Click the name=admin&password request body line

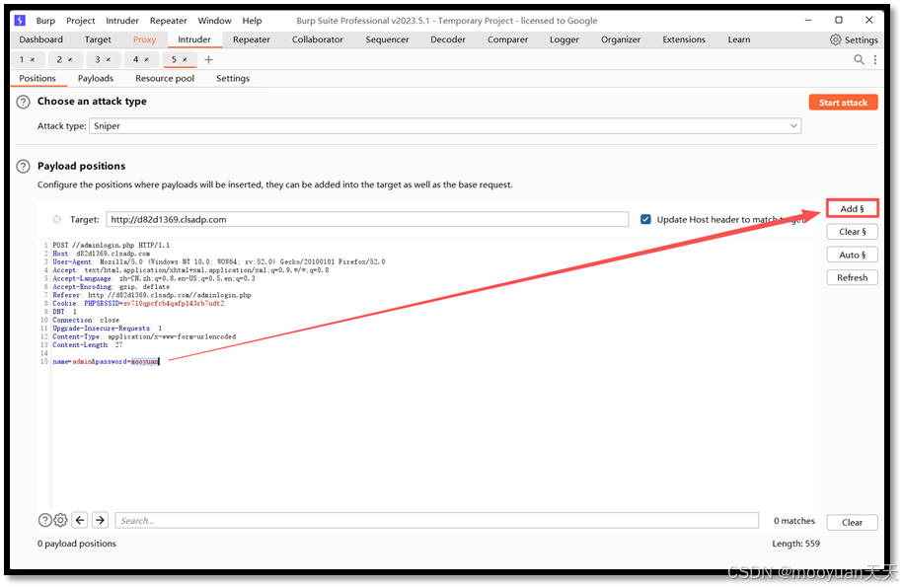pyautogui.click(x=106, y=362)
